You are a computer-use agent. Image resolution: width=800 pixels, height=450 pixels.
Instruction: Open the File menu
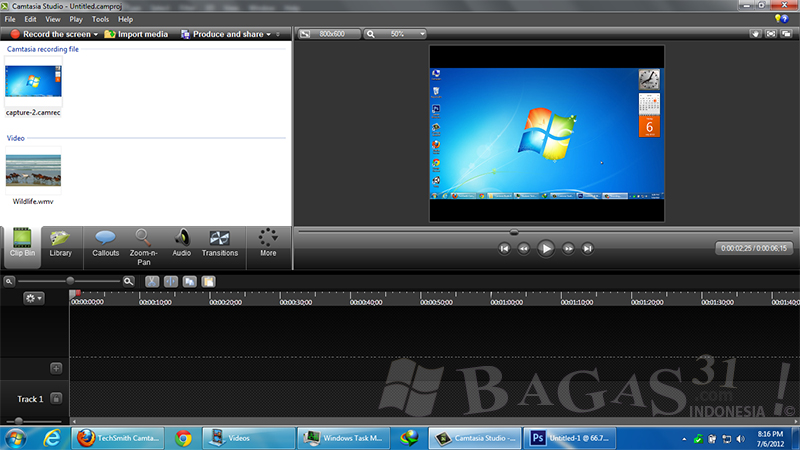coord(10,19)
